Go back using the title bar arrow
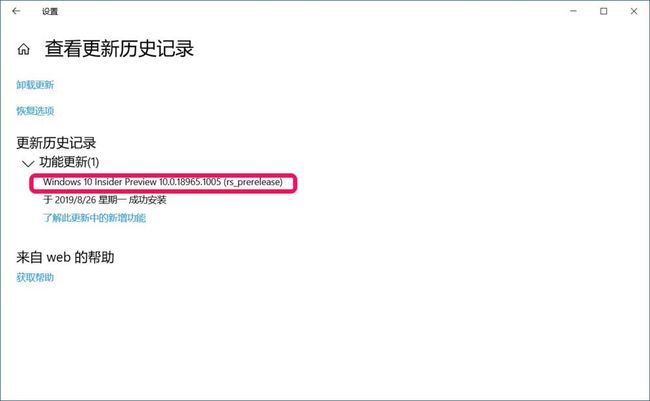This screenshot has width=650, height=401. click(16, 11)
